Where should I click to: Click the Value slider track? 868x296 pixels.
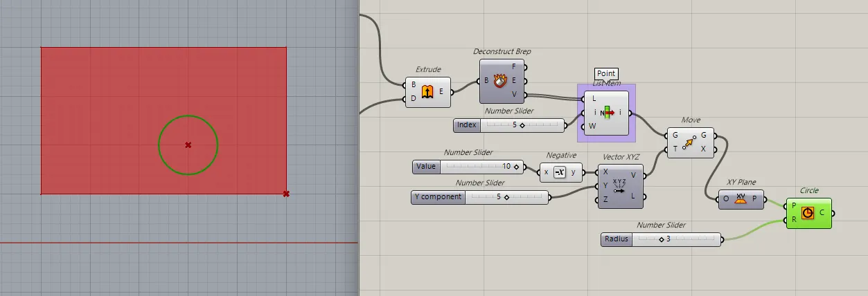click(483, 167)
